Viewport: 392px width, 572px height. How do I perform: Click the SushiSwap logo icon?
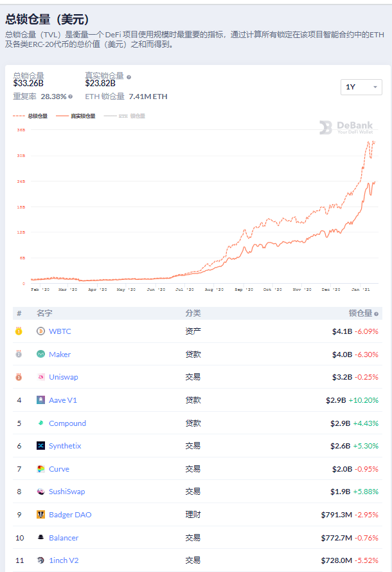(x=40, y=492)
